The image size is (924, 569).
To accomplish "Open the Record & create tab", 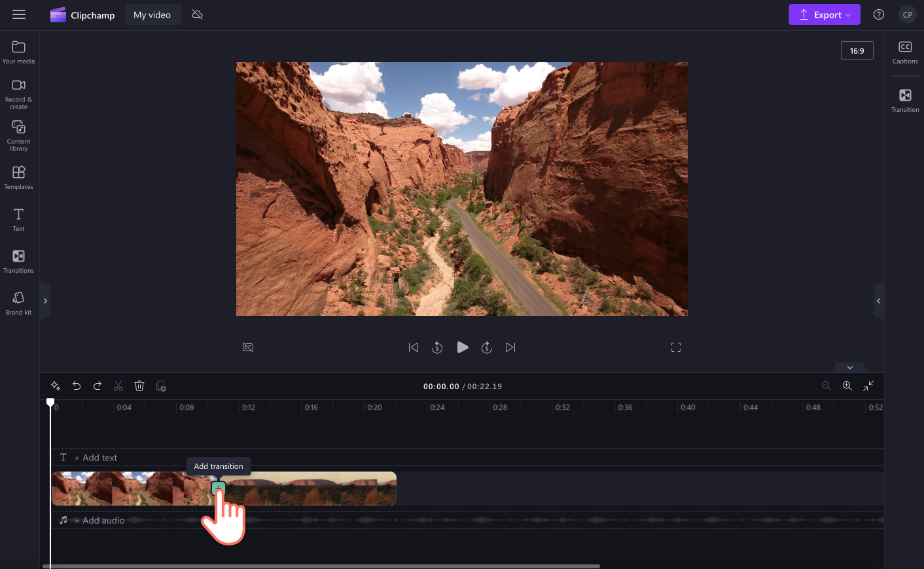I will 18,94.
